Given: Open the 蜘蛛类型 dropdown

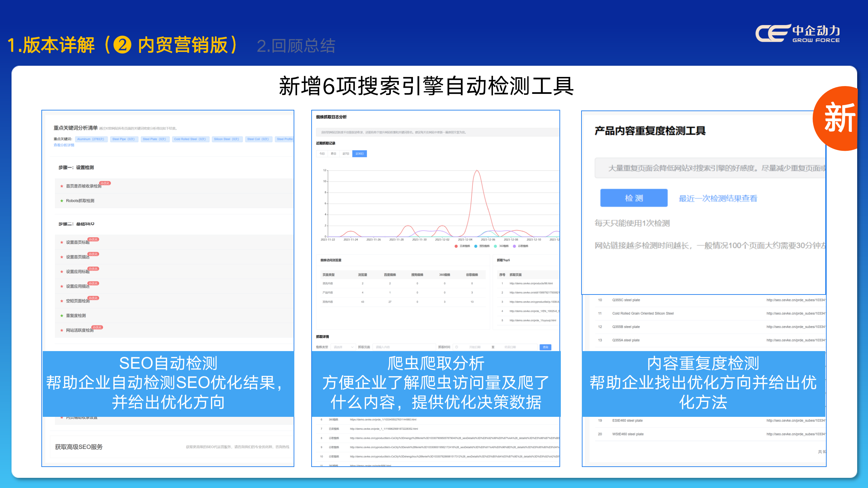Looking at the screenshot, I should 343,347.
